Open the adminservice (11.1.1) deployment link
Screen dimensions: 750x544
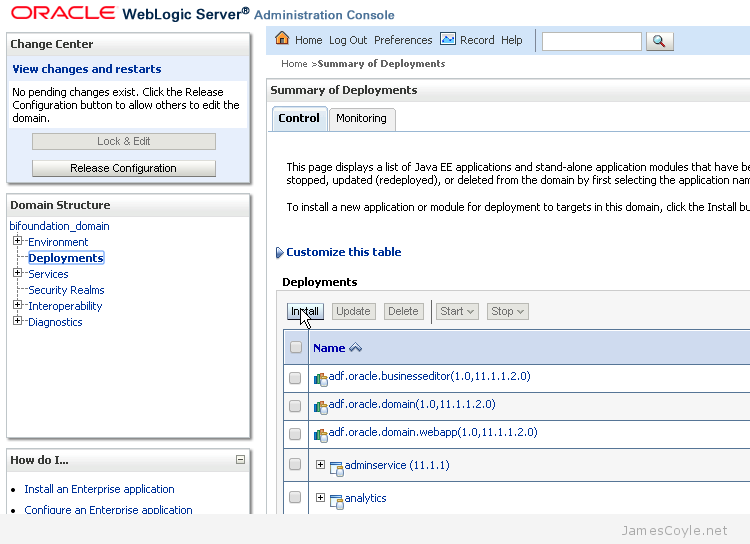(397, 465)
